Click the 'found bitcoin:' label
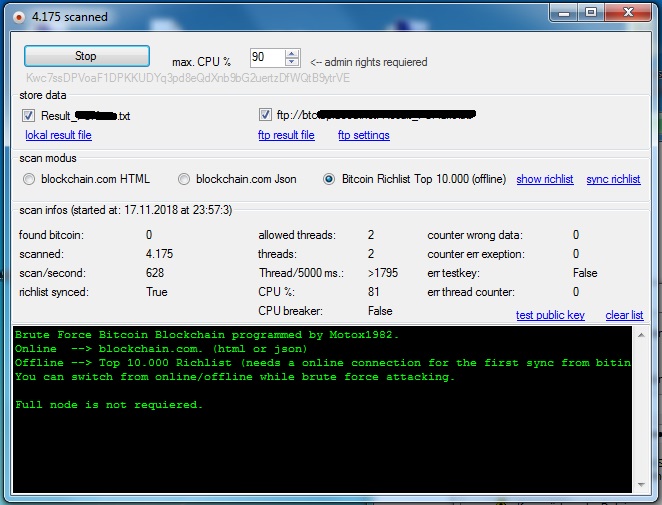 [51, 235]
